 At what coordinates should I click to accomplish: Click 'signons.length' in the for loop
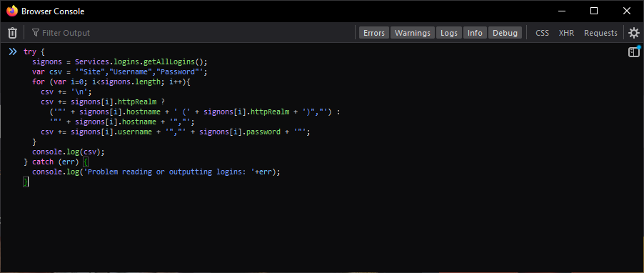[131, 81]
